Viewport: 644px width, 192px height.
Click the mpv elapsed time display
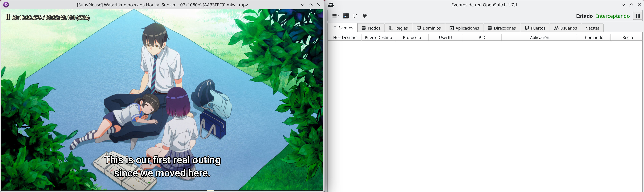pos(27,18)
